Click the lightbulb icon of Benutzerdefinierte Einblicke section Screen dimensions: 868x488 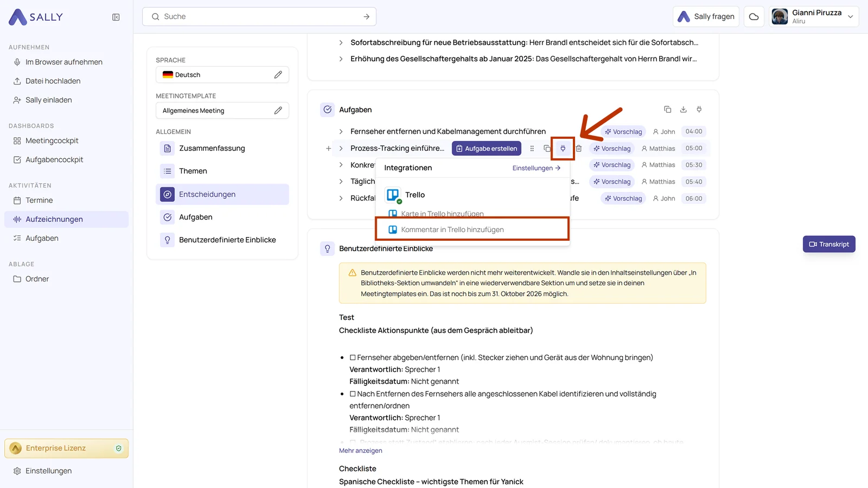pyautogui.click(x=327, y=248)
